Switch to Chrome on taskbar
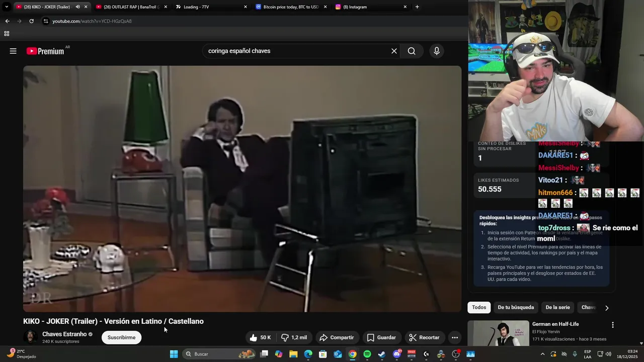Image resolution: width=644 pixels, height=362 pixels. (352, 354)
